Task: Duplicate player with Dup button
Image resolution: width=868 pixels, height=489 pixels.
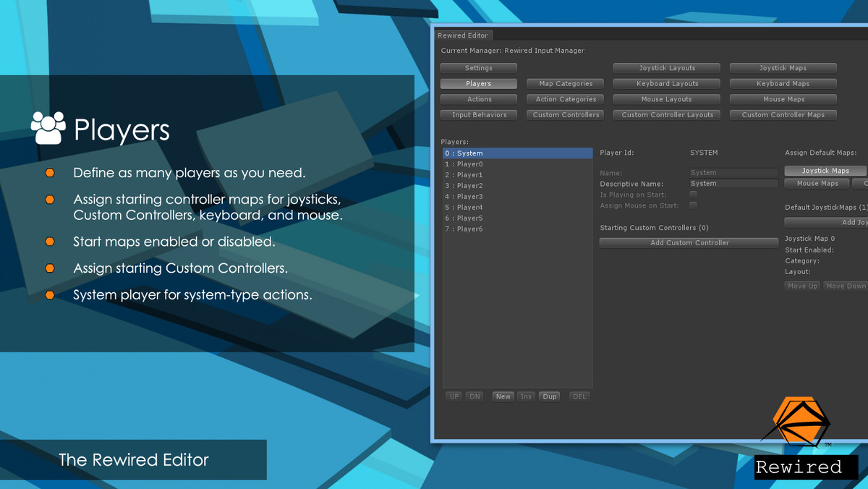Action: point(550,396)
